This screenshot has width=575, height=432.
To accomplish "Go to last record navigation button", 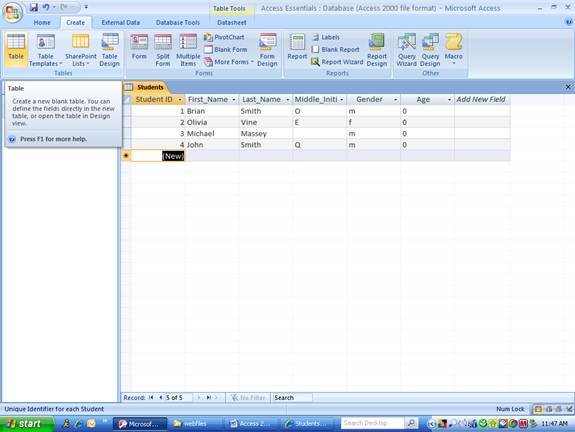I will (209, 398).
